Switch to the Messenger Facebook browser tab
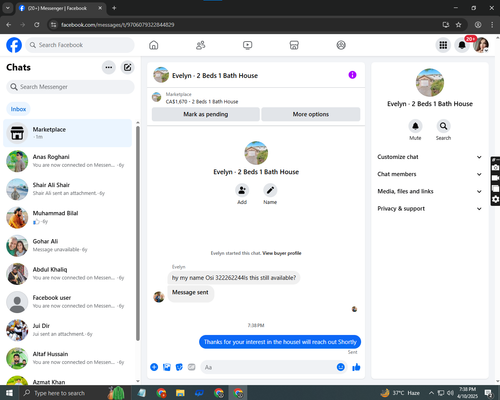 [x=61, y=8]
